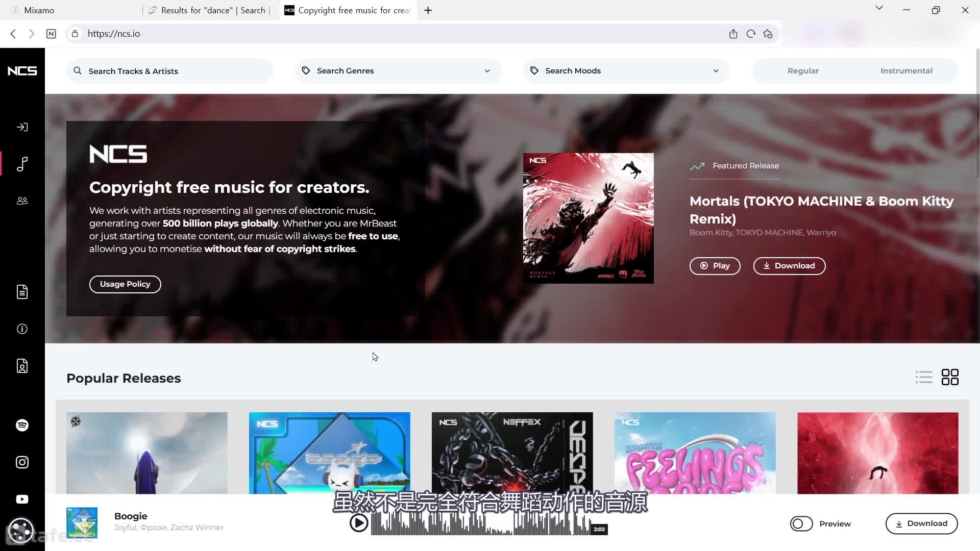Switch Popular Releases to grid view
This screenshot has width=980, height=551.
coord(950,377)
